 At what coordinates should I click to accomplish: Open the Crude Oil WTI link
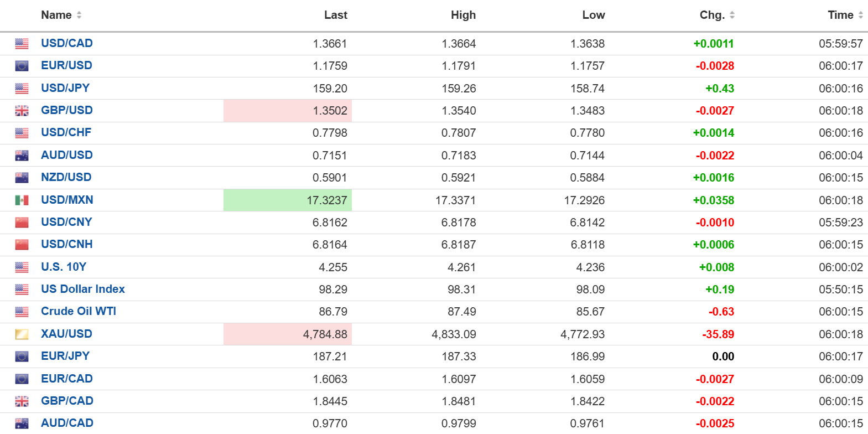tap(79, 311)
